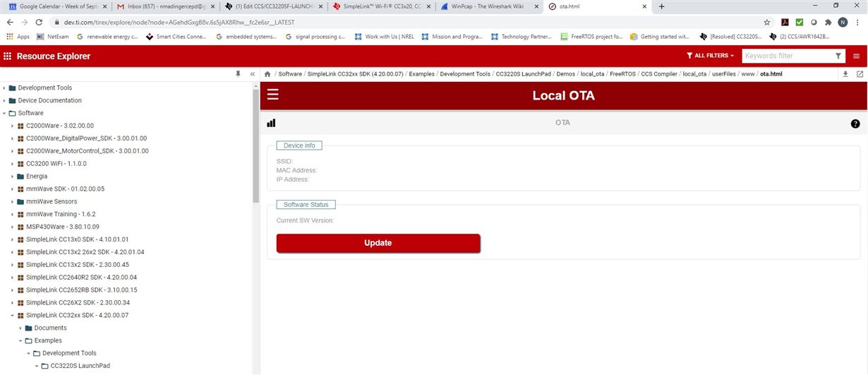The height and width of the screenshot is (375, 868).
Task: Open the Resource Explorer grid menu icon
Action: 8,56
